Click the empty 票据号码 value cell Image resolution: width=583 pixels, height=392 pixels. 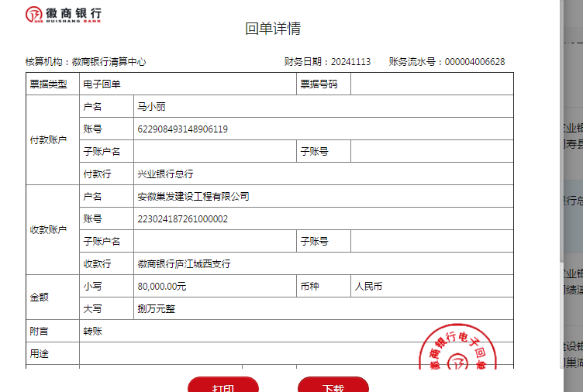(431, 84)
